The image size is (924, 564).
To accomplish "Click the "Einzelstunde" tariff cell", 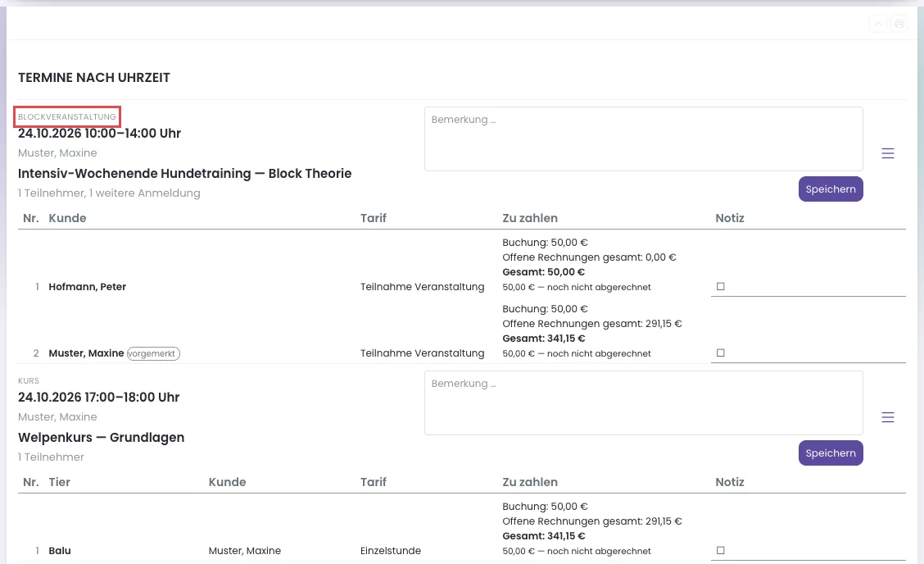I will click(391, 550).
